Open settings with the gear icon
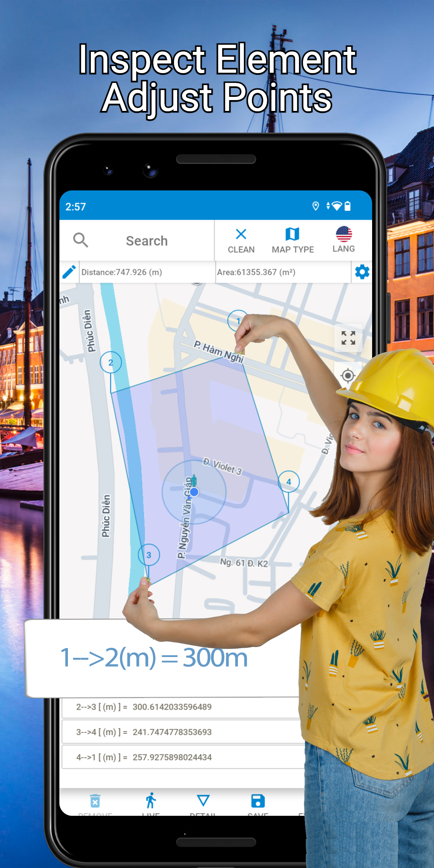Screen dimensions: 434x868 (362, 272)
